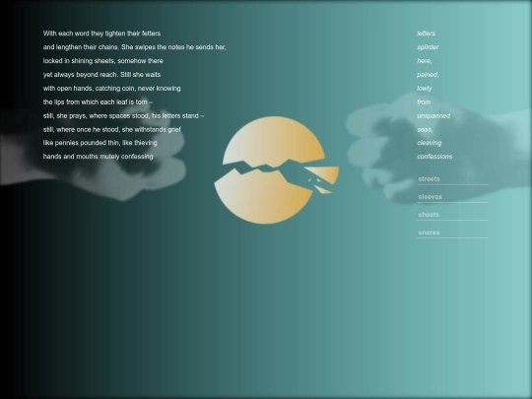The image size is (532, 399).
Task: Click line "locked in shining sheets, somehow there"
Action: 103,61
